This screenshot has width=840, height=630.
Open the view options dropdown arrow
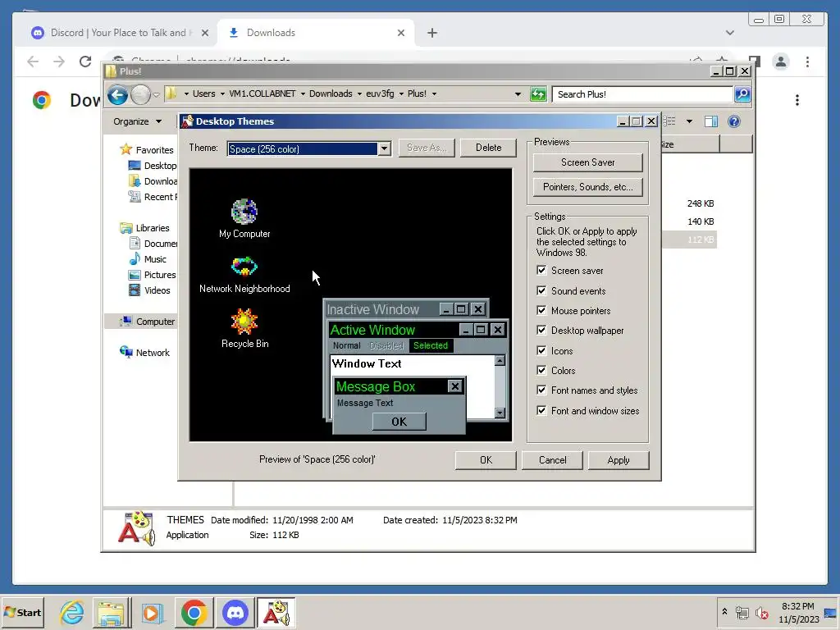click(x=689, y=121)
